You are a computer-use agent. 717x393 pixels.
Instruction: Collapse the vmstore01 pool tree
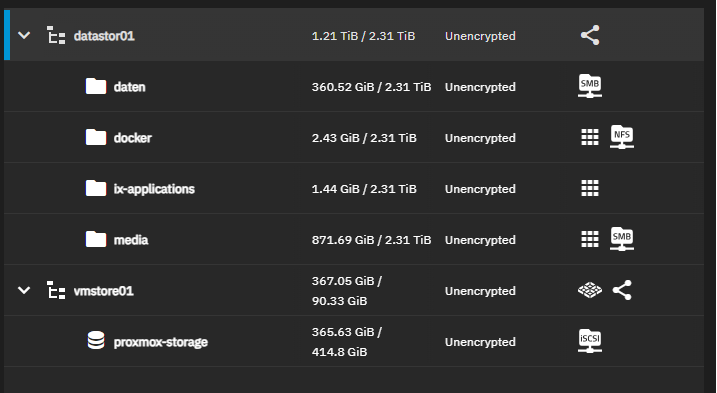[x=24, y=290]
